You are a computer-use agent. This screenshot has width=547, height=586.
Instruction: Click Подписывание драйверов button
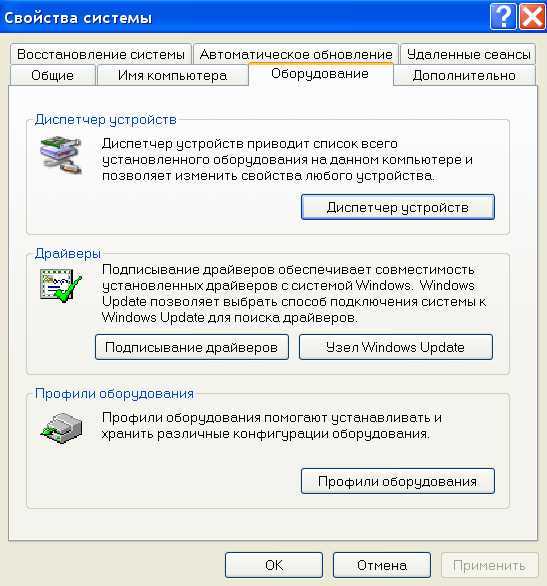pyautogui.click(x=192, y=347)
